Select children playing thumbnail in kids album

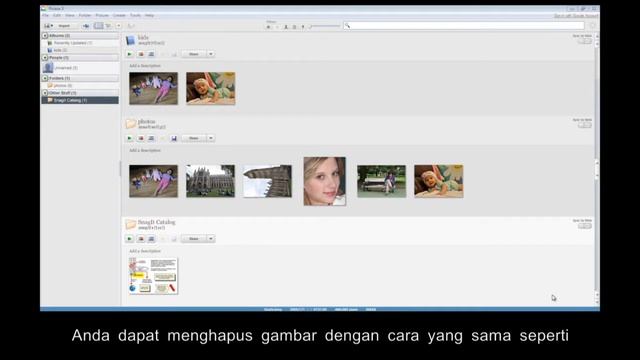(153, 89)
